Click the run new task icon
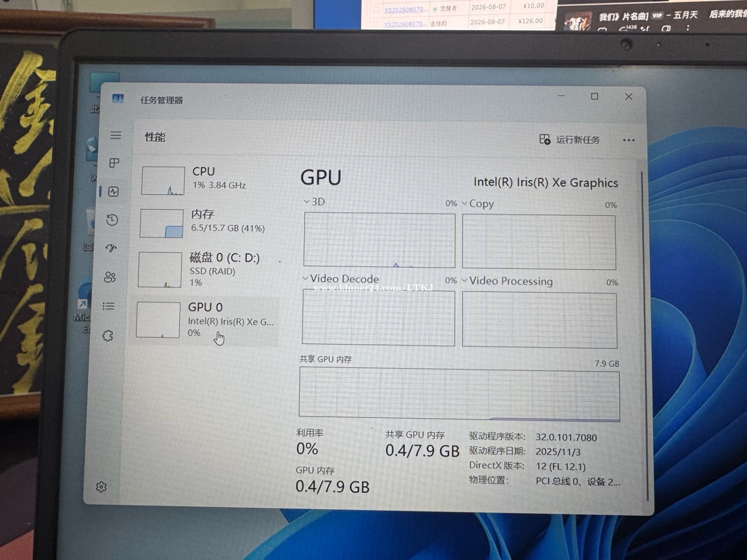The image size is (747, 560). (x=545, y=139)
